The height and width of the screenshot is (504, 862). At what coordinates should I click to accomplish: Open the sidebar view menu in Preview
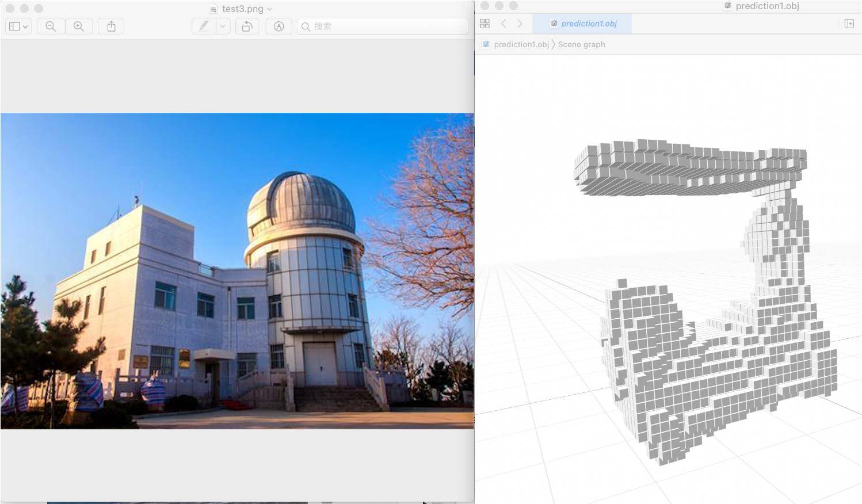(x=18, y=26)
